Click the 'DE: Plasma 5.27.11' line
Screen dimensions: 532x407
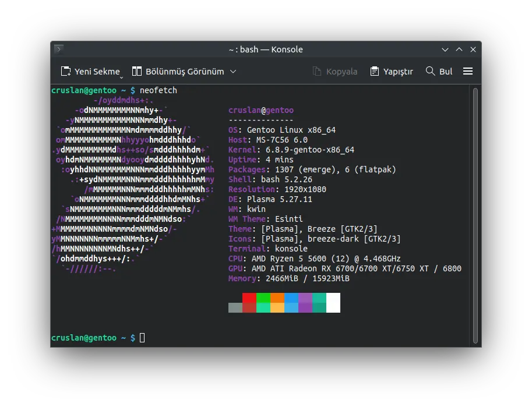pos(270,199)
